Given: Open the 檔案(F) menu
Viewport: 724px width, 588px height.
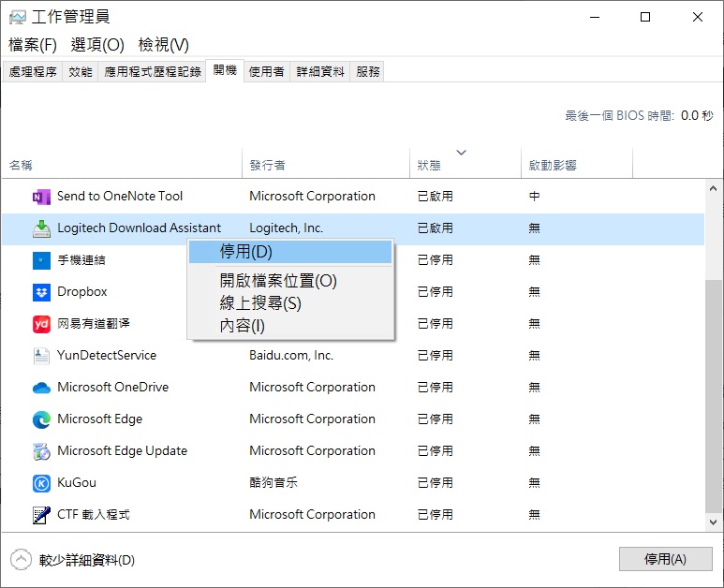Looking at the screenshot, I should (x=33, y=45).
